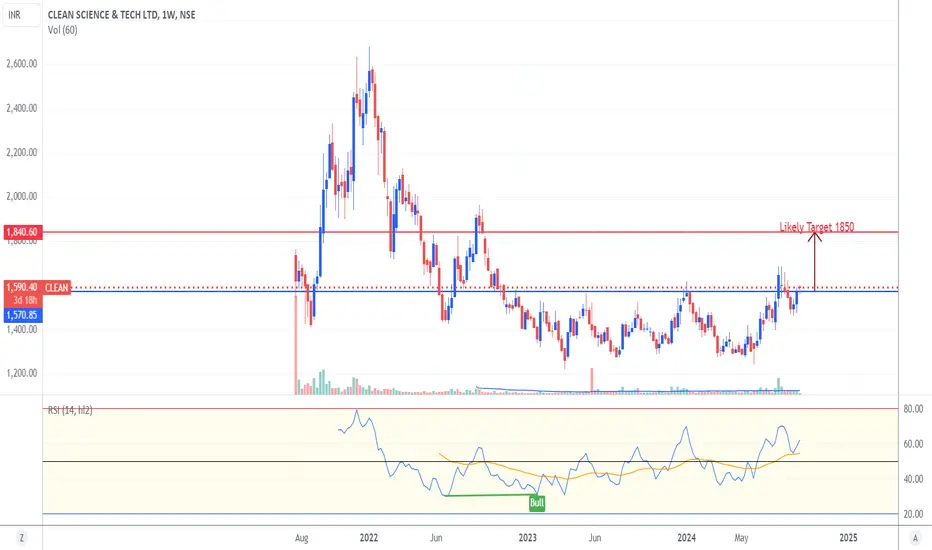932x550 pixels.
Task: Click the 1,840.60 red price label
Action: pyautogui.click(x=22, y=232)
